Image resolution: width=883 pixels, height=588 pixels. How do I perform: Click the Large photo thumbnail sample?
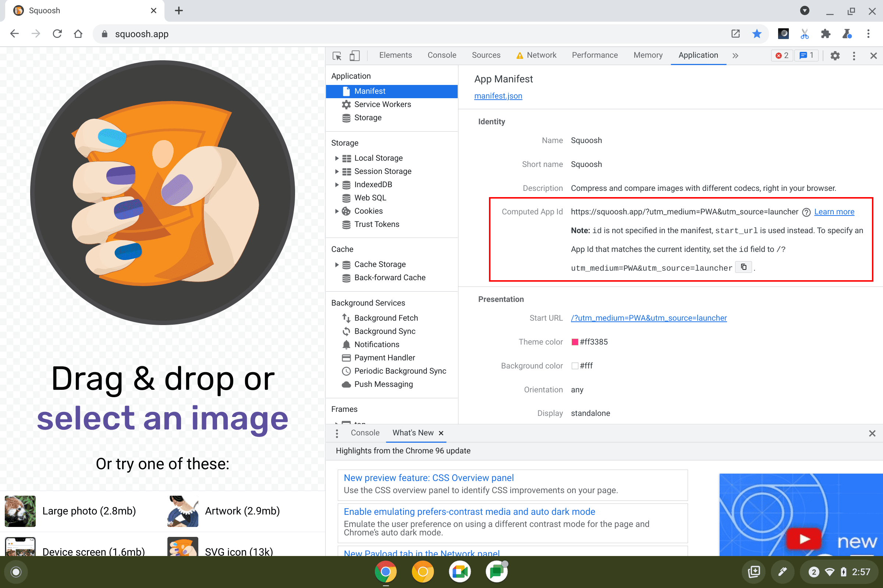pos(20,511)
